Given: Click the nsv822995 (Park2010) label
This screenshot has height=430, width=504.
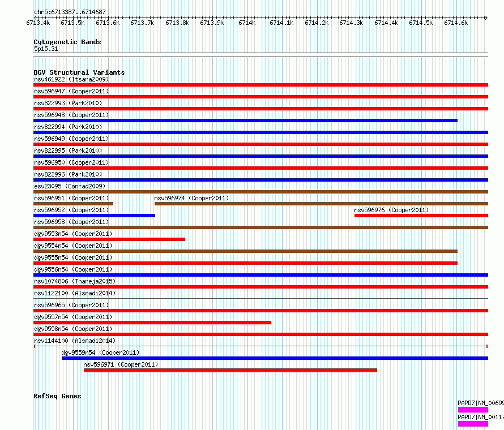Looking at the screenshot, I should (68, 150).
